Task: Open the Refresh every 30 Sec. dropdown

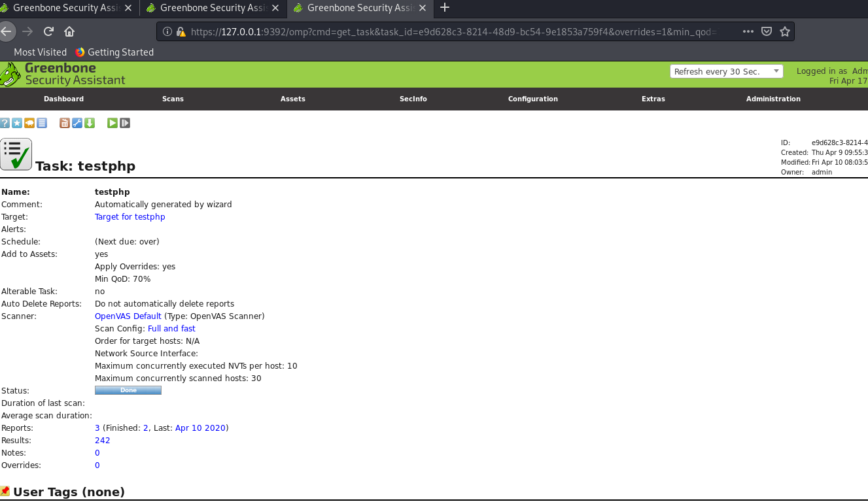Action: coord(727,71)
